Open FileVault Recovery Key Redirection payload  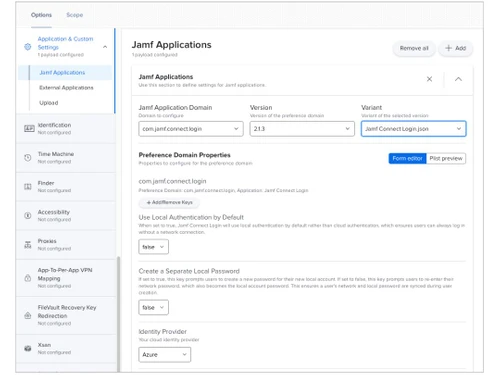pyautogui.click(x=66, y=315)
